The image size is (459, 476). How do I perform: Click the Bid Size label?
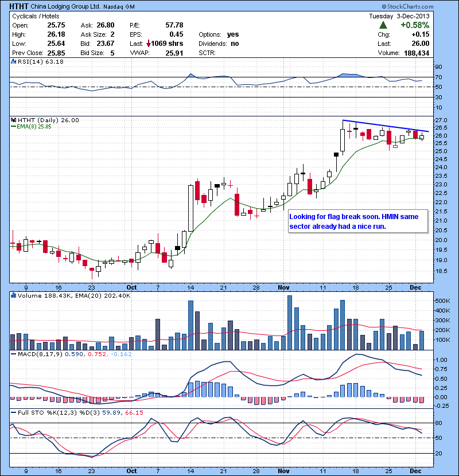[92, 53]
